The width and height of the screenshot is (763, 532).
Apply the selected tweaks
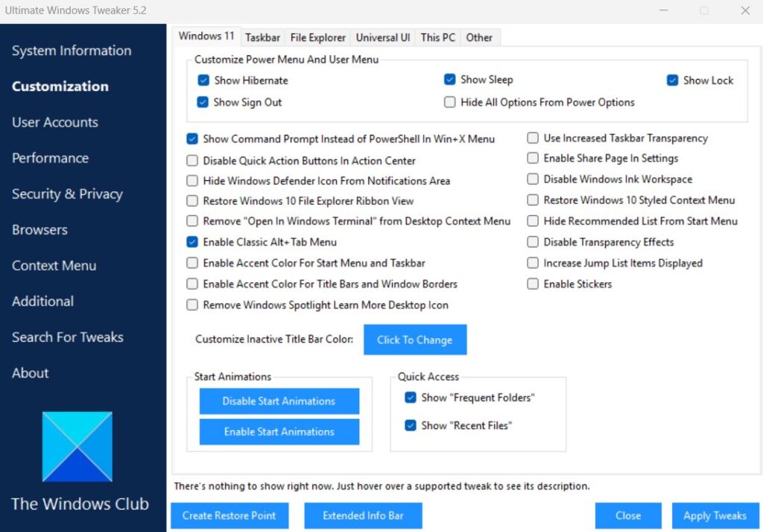tap(715, 515)
